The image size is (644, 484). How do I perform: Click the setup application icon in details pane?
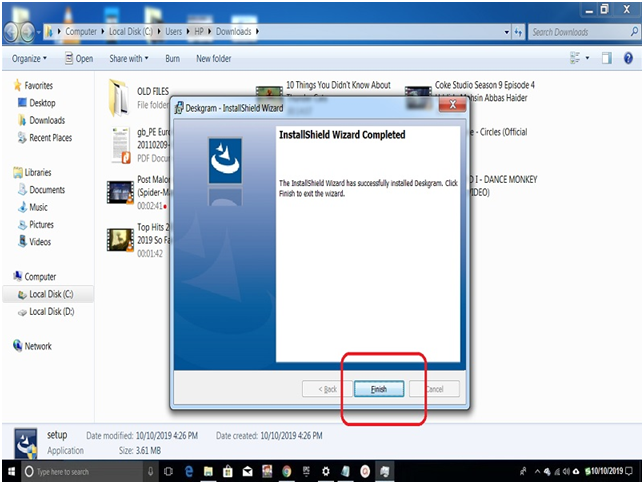coord(25,443)
